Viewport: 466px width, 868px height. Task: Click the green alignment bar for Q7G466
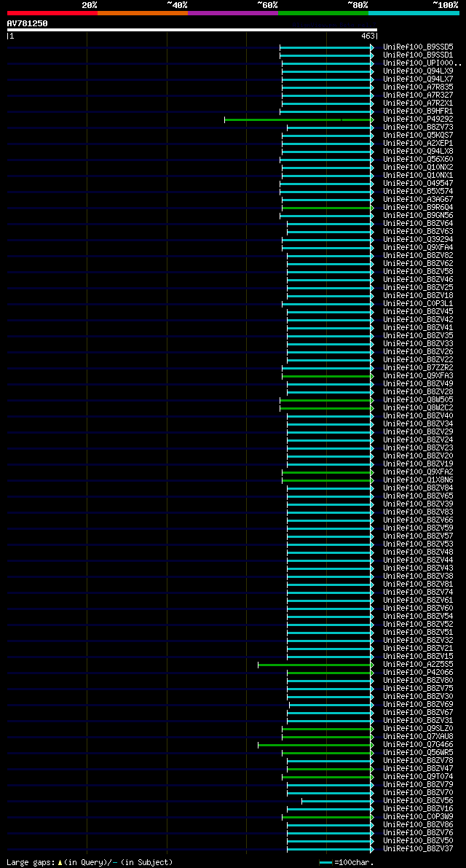[x=315, y=745]
